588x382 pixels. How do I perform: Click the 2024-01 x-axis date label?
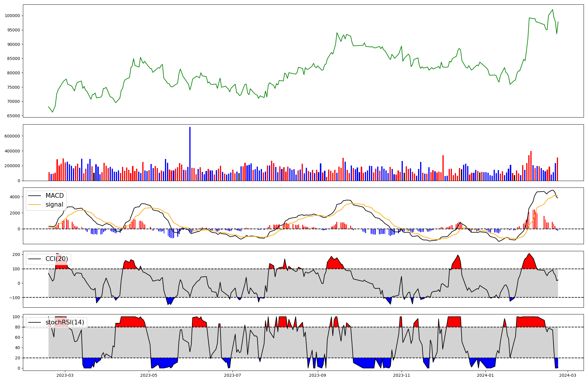[485, 375]
